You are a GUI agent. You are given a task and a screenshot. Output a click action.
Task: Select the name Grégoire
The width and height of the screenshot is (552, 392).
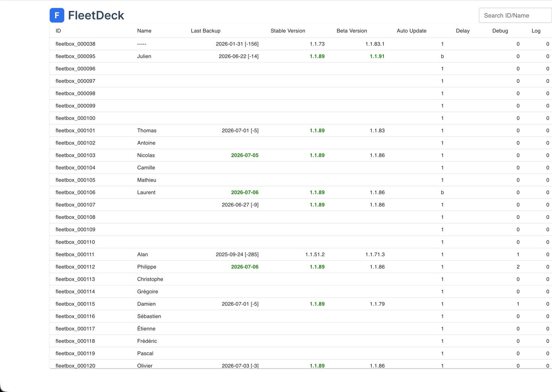click(x=148, y=291)
